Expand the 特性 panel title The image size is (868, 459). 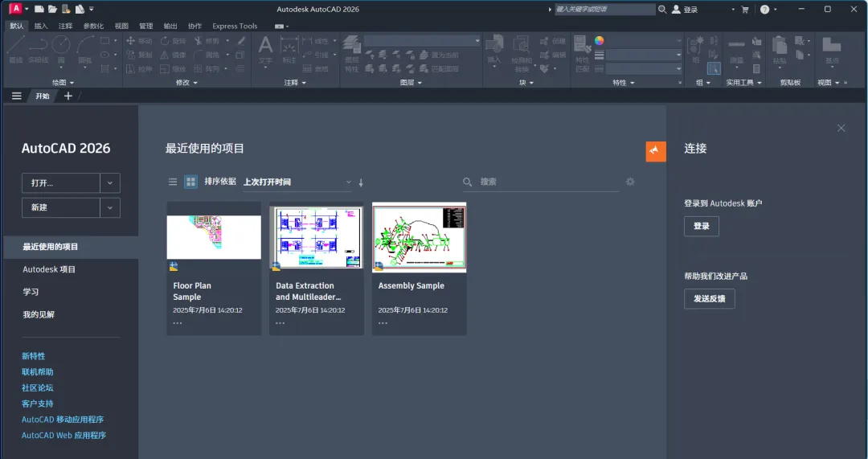[624, 83]
